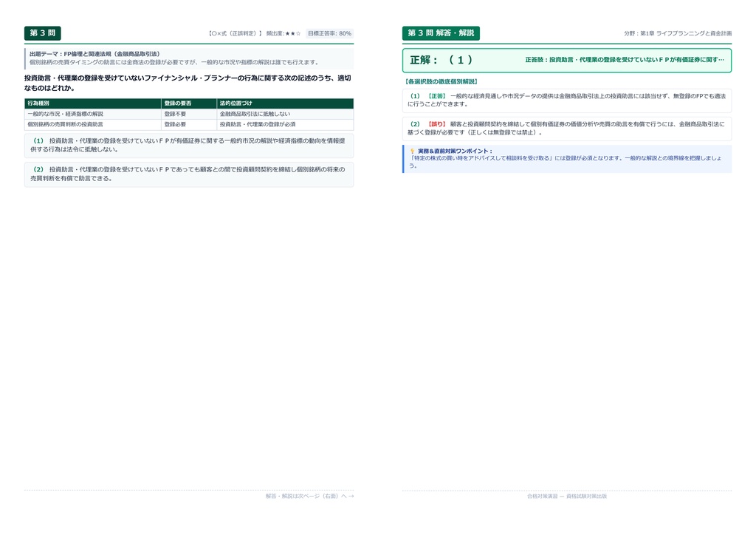
Task: Click the 登録の要否 table header
Action: 188,103
